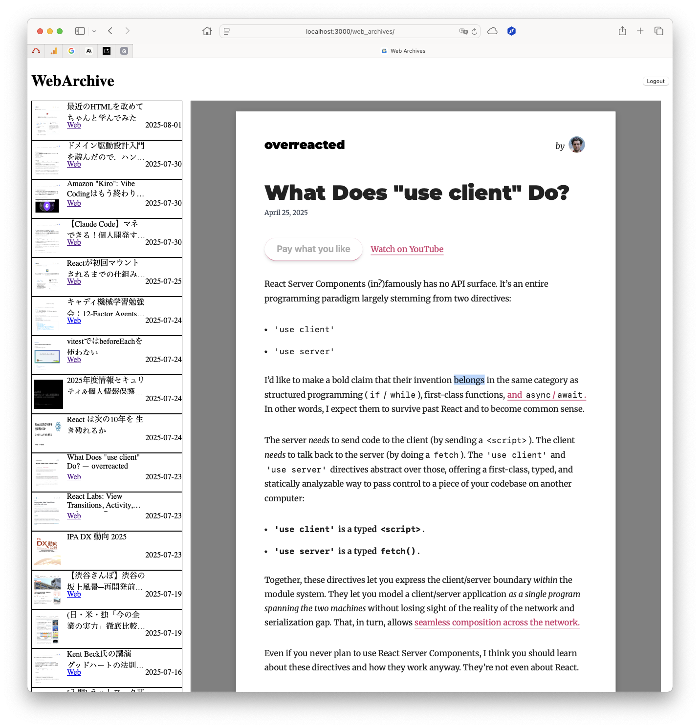This screenshot has height=728, width=700.
Task: Click the Logout button
Action: coord(656,81)
